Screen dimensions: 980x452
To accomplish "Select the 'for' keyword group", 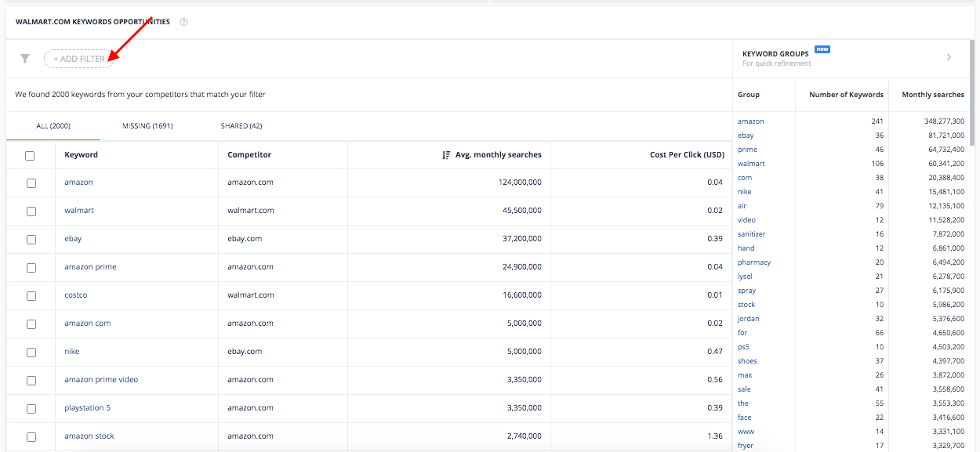I will point(742,333).
